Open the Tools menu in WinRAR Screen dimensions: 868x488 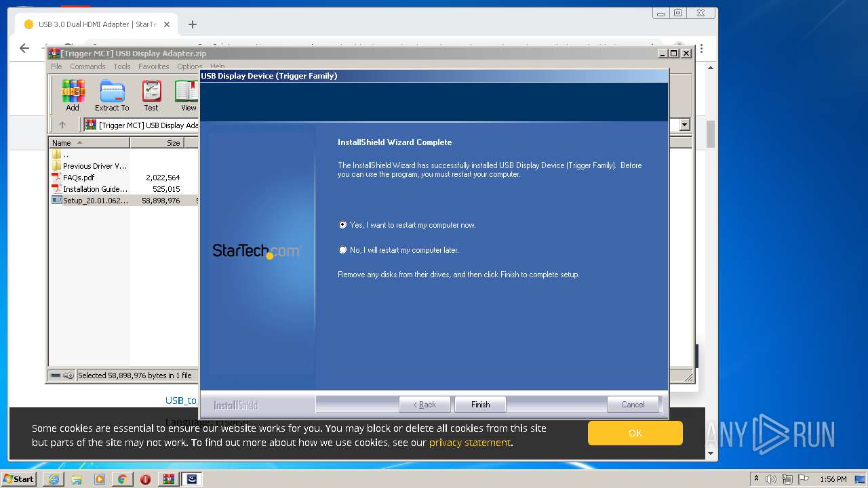tap(122, 66)
